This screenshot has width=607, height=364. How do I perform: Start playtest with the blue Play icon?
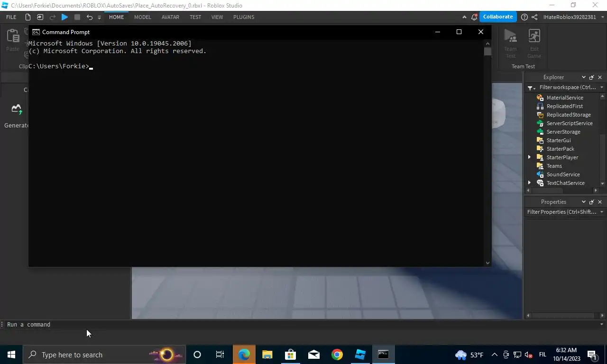pyautogui.click(x=64, y=17)
